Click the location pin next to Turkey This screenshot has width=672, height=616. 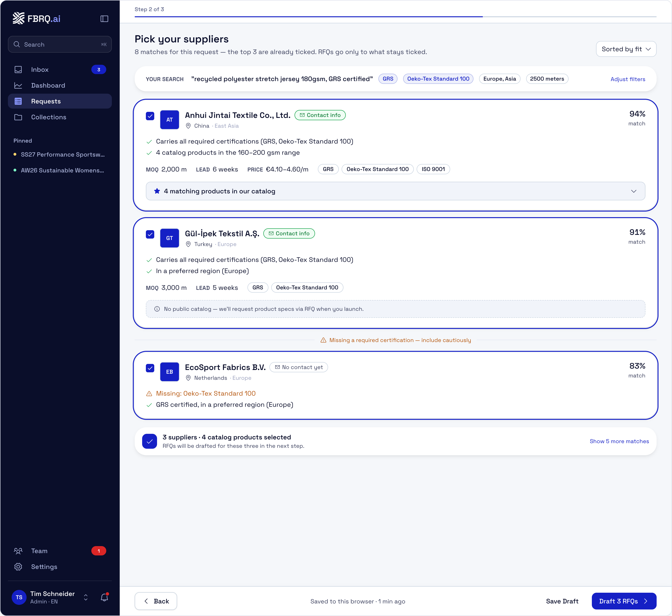(x=188, y=244)
